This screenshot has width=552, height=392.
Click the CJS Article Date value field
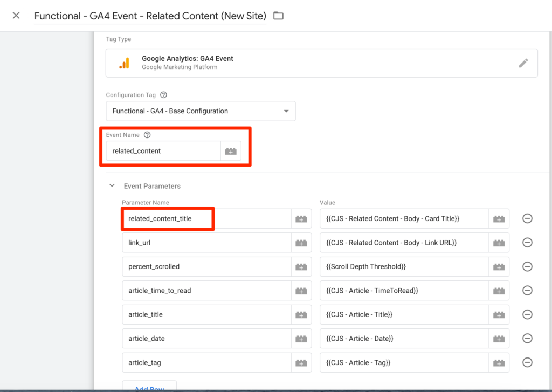(x=404, y=339)
